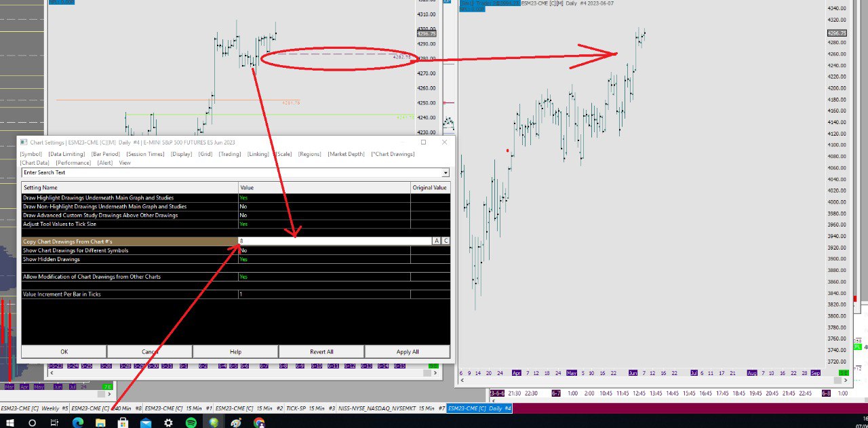This screenshot has height=428, width=868.
Task: Switch to the Sierra Chart globe taskbar icon
Action: click(214, 422)
